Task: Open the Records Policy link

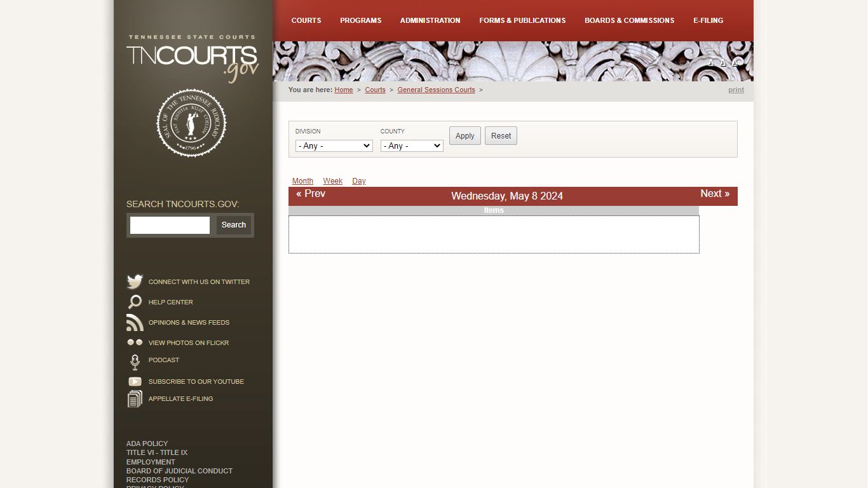Action: [x=158, y=480]
